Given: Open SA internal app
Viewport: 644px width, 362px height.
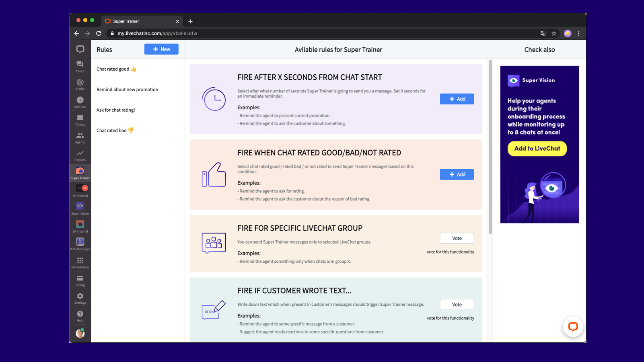Looking at the screenshot, I should 80,227.
